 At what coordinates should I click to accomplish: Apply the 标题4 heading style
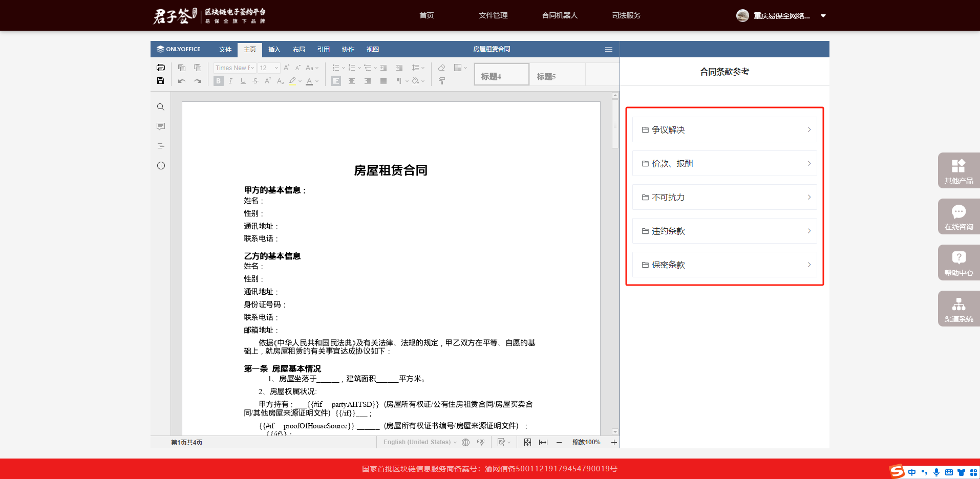tap(502, 74)
